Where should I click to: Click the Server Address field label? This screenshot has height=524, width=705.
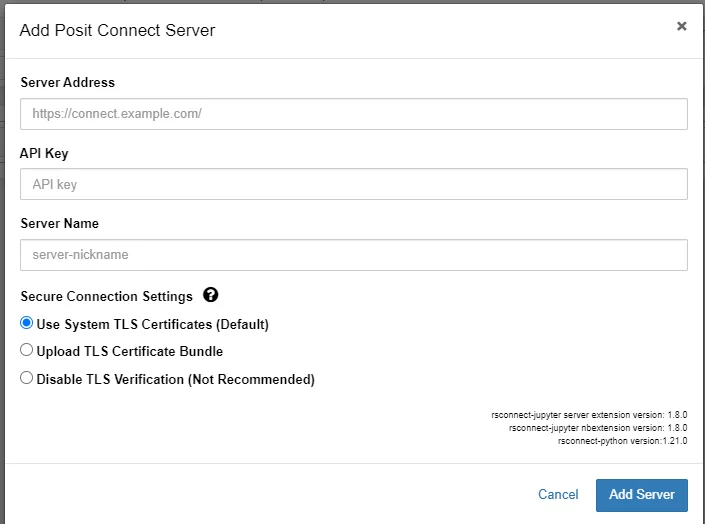pos(67,82)
